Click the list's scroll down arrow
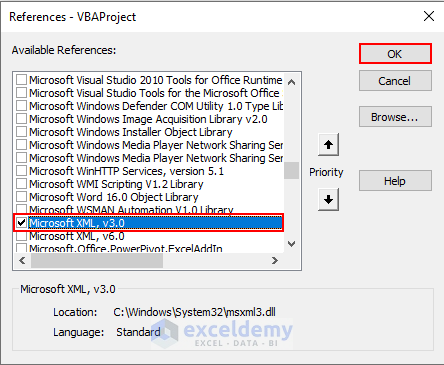 (x=291, y=244)
